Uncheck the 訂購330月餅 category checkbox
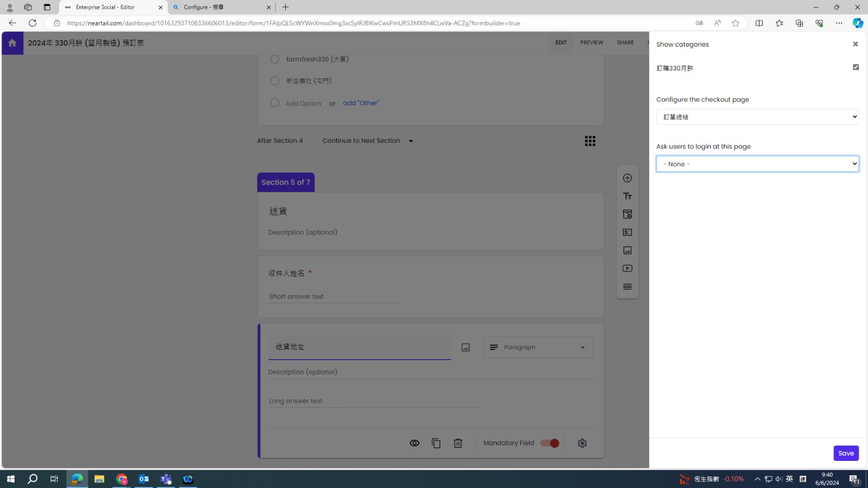This screenshot has width=868, height=488. tap(856, 67)
